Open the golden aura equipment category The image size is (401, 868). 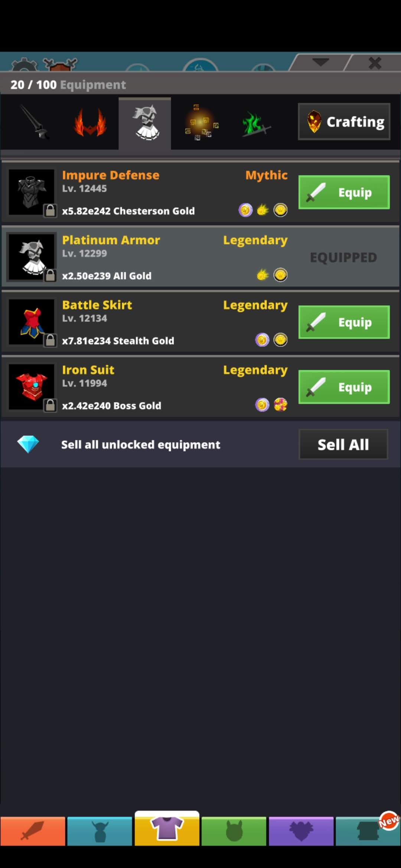click(201, 122)
